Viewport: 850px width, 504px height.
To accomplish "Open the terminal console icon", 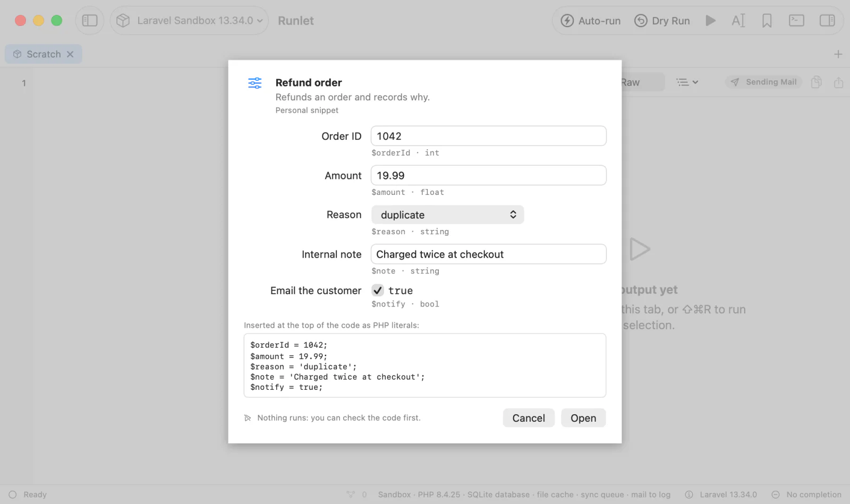I will coord(796,21).
